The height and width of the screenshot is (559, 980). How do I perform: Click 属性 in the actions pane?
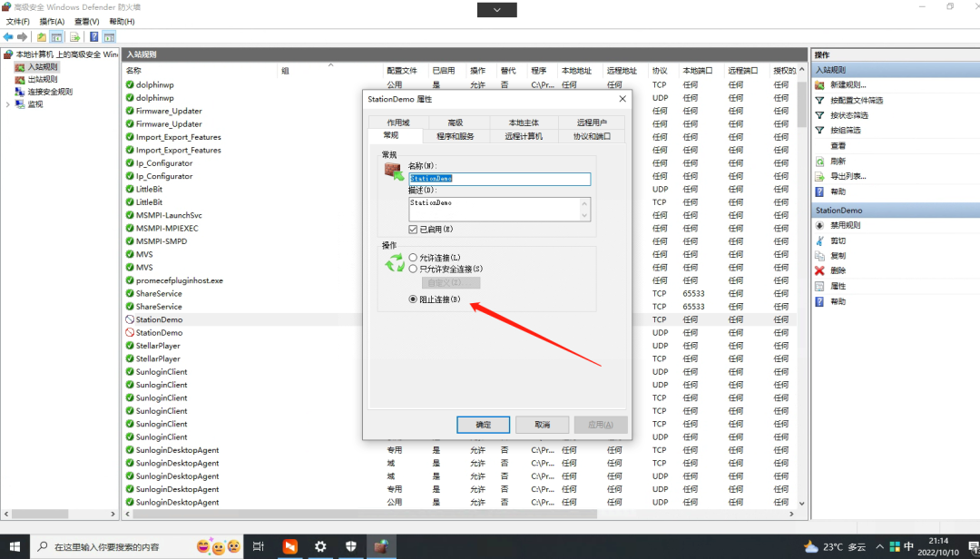click(838, 287)
